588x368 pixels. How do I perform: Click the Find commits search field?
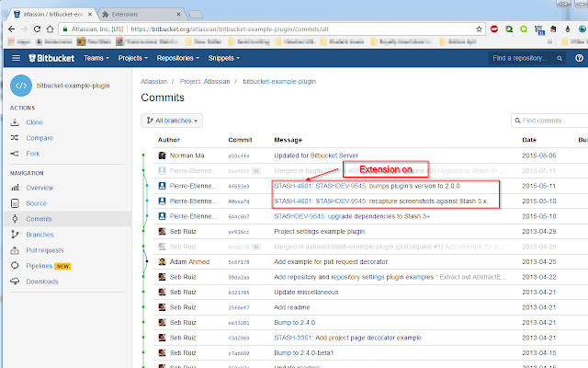pos(549,121)
